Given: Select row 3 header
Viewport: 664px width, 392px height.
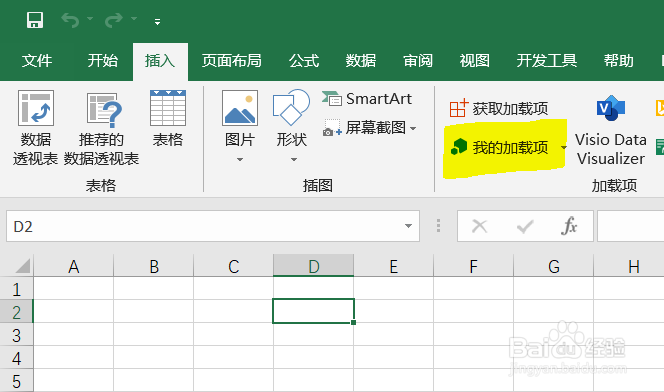Looking at the screenshot, I should (x=17, y=334).
